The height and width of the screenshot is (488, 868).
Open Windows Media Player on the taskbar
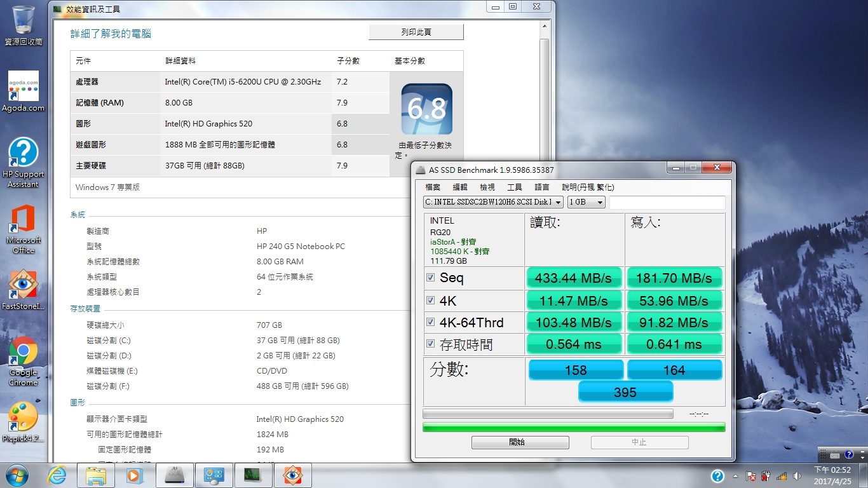click(x=135, y=475)
